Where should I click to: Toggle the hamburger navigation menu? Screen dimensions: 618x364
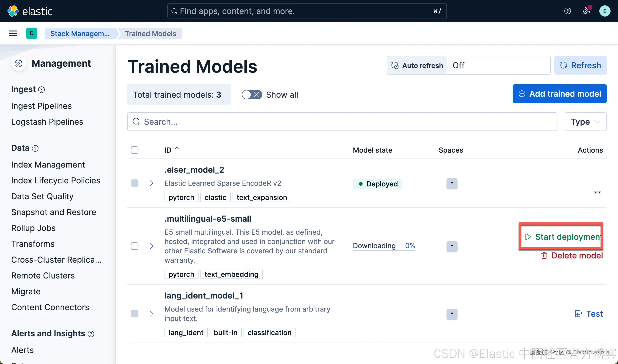click(13, 33)
